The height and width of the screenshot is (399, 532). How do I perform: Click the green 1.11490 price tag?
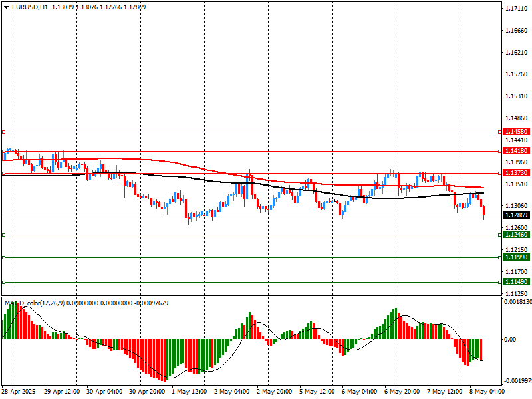click(x=516, y=282)
